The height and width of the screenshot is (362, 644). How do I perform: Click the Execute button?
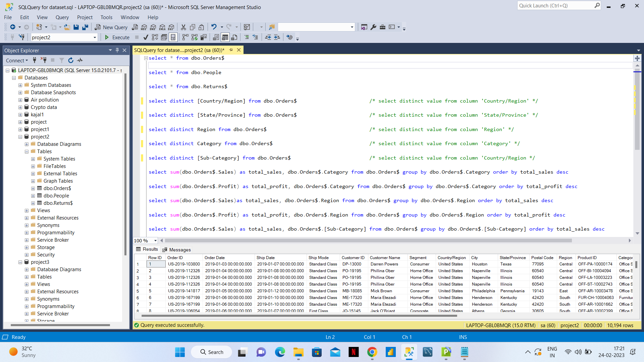117,37
